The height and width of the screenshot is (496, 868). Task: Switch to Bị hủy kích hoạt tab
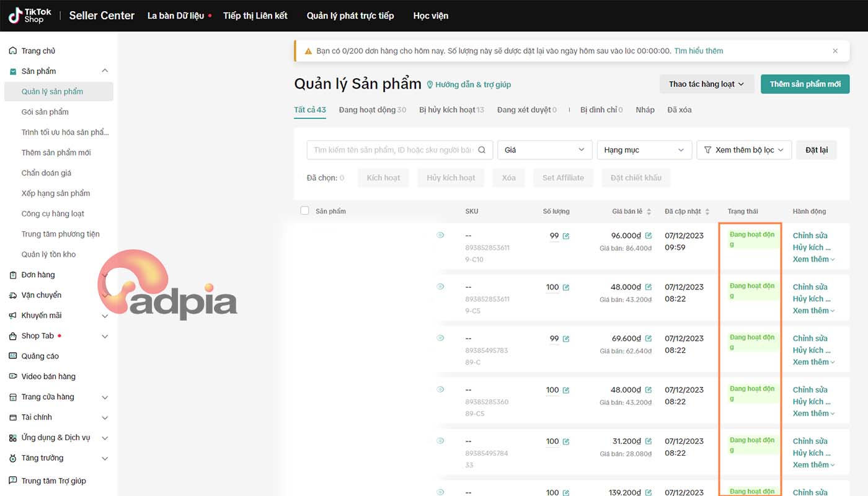451,110
